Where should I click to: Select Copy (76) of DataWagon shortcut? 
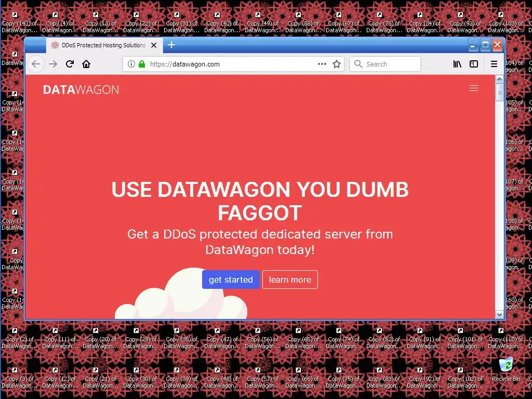coord(384,23)
